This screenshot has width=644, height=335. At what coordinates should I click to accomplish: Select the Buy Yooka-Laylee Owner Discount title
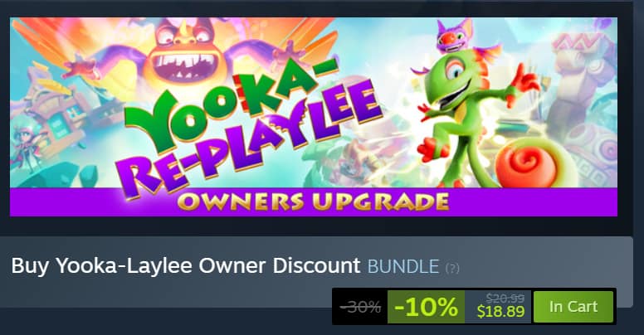coord(186,265)
